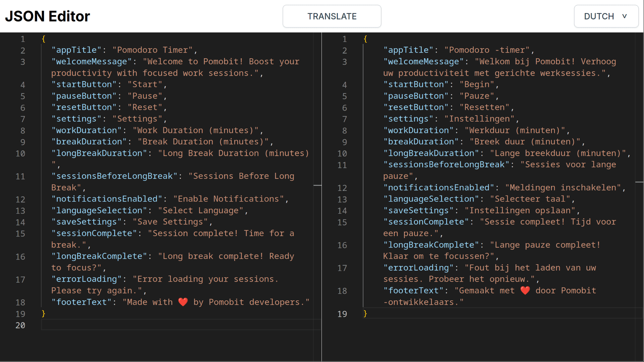Click the JSON Editor title
The height and width of the screenshot is (362, 644).
click(47, 16)
